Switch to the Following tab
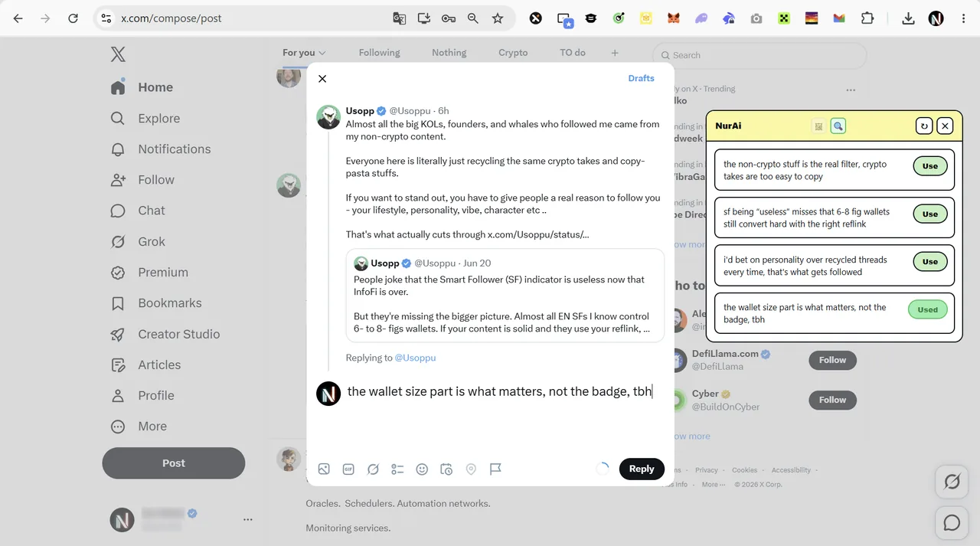 click(380, 53)
